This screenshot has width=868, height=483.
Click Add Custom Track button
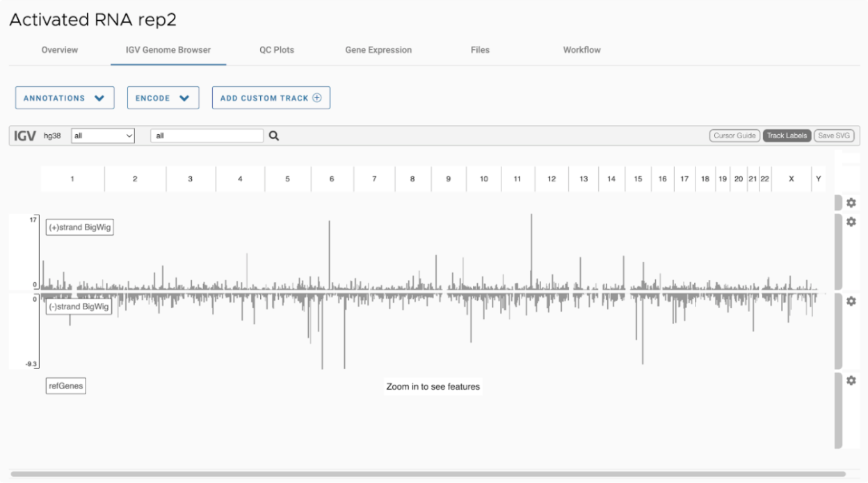point(271,98)
